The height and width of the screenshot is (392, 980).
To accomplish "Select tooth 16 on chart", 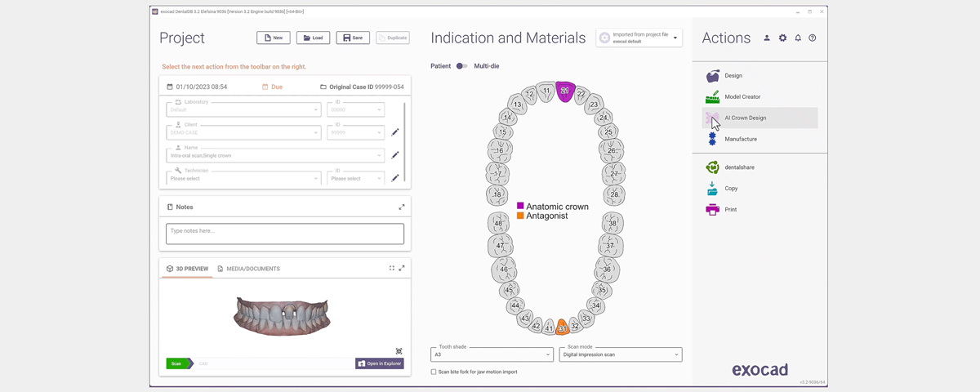I will [x=499, y=150].
